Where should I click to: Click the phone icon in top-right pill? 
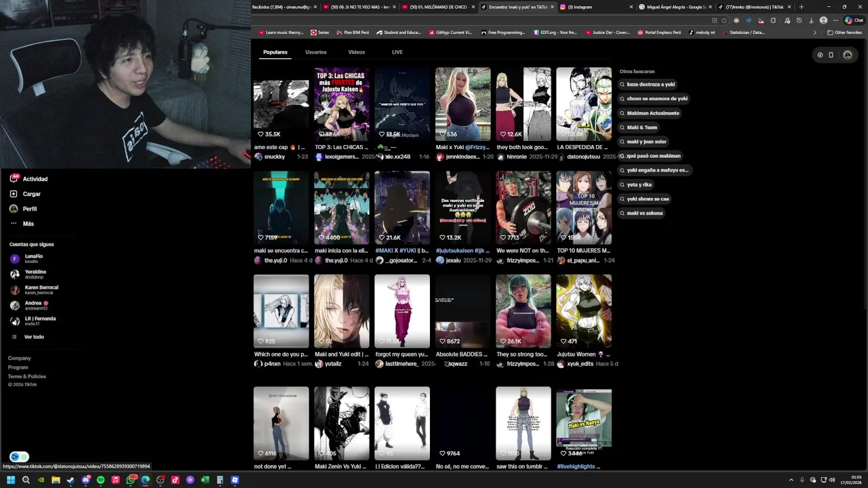click(831, 55)
